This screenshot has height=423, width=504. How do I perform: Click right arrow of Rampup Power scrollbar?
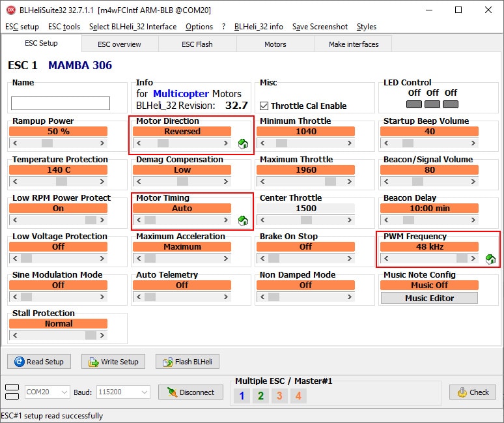point(102,143)
